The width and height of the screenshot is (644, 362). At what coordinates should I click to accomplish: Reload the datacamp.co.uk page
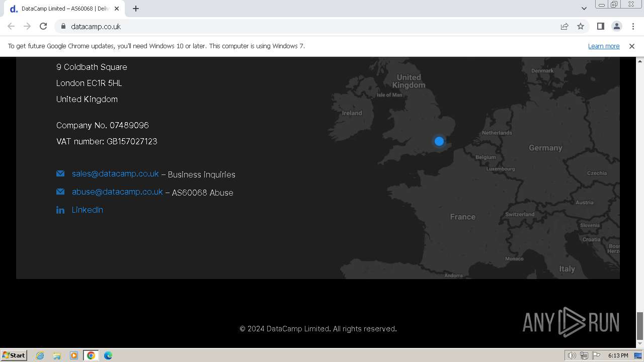tap(43, 26)
